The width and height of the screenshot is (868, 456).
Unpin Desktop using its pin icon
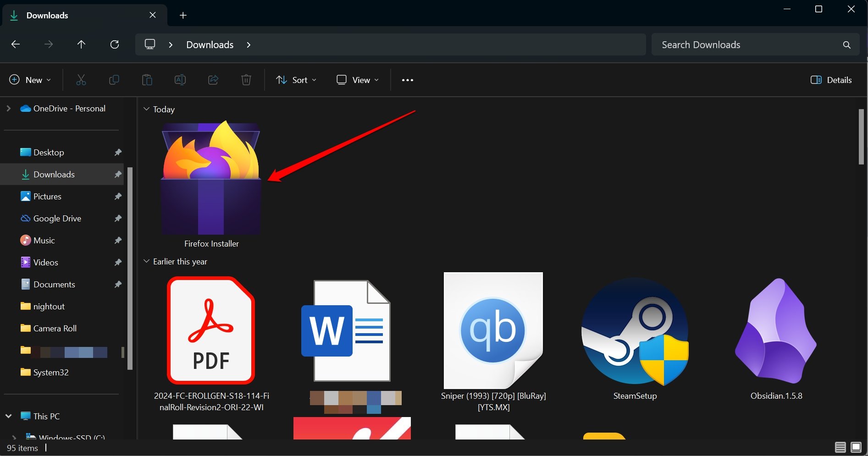click(x=118, y=152)
